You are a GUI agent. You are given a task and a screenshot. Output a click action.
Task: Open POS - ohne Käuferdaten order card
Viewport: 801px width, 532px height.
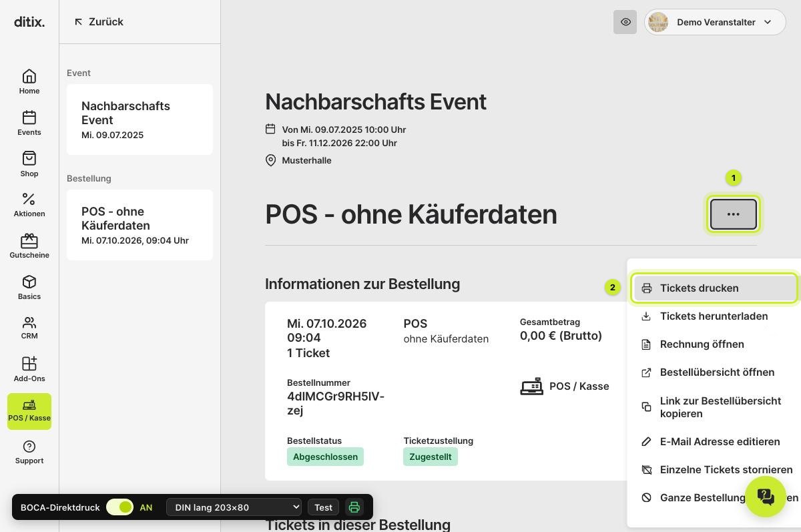tap(140, 225)
